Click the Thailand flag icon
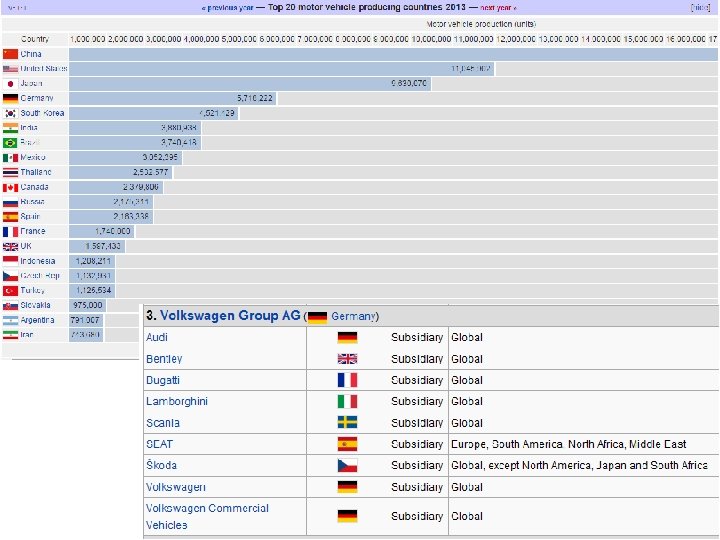Screen dimensions: 720x540 (x=10, y=172)
